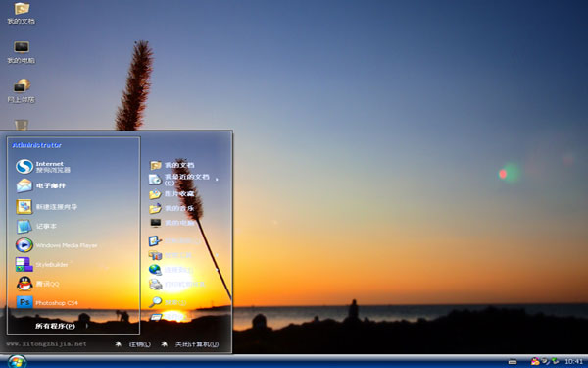Click the language bar keyboard icon in taskbar

point(513,362)
